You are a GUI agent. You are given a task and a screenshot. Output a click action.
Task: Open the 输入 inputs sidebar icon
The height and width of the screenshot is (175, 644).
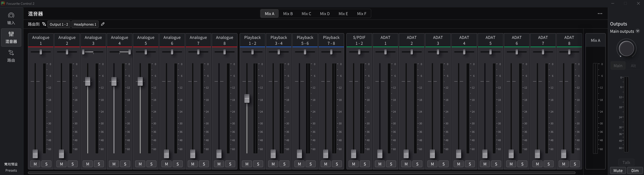coord(11,19)
